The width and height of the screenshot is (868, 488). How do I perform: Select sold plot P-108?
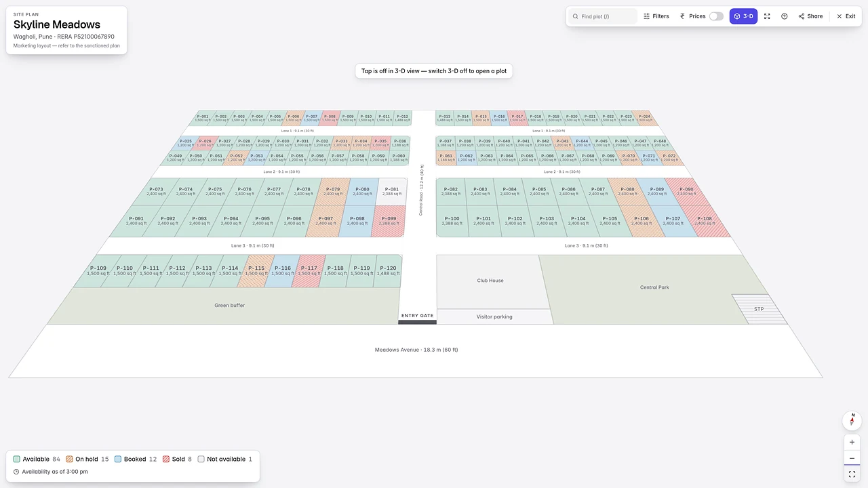click(705, 221)
